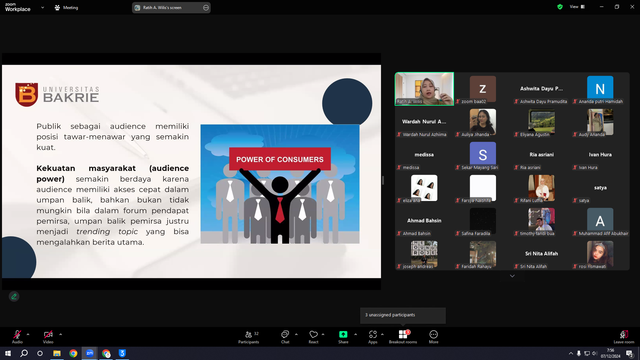Show next page of participants chevron
Screen dimensions: 640x360
click(x=512, y=276)
